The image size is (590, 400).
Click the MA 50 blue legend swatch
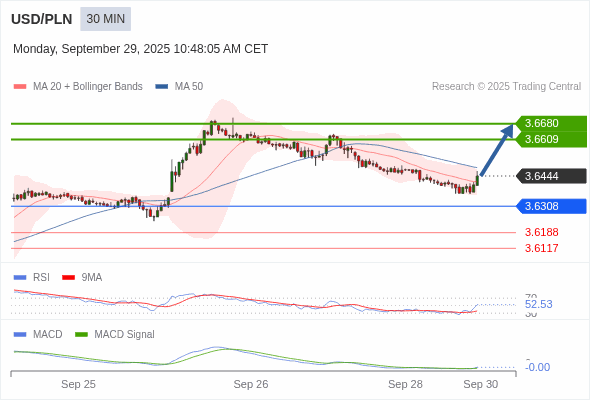(162, 87)
